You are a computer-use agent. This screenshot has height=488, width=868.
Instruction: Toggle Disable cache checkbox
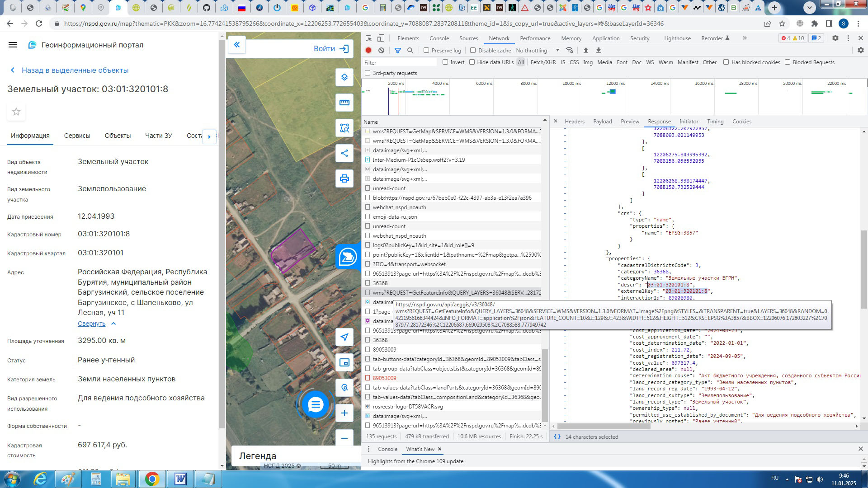pos(473,51)
